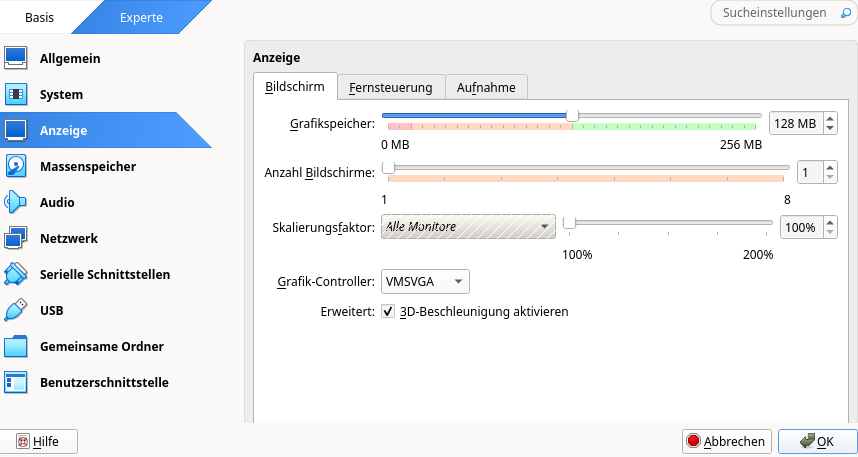This screenshot has height=457, width=858.
Task: Open Massenspeicher via its disk icon
Action: point(16,166)
